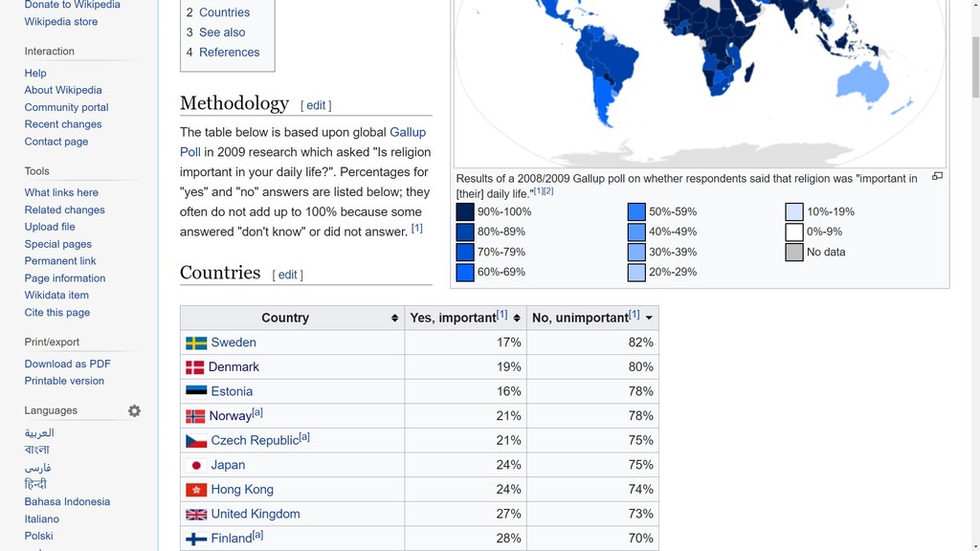The image size is (980, 551).
Task: Enlarge the map using the magnify icon
Action: (x=937, y=176)
